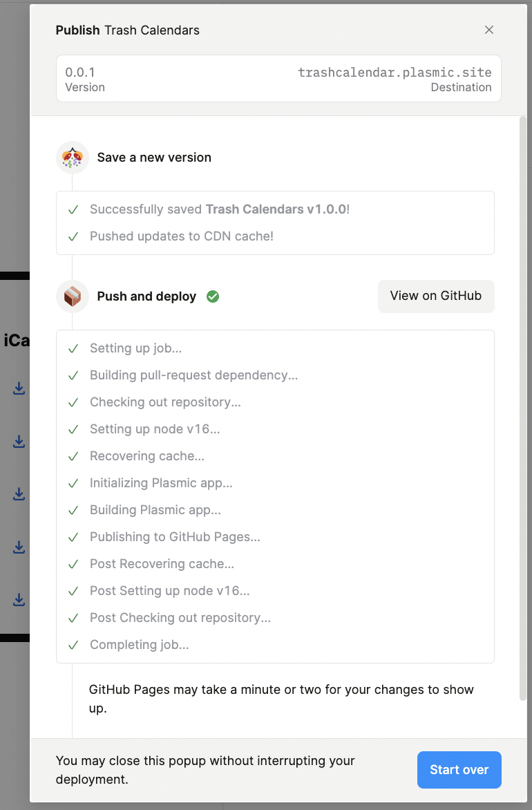Click third download icon in background page
The image size is (532, 810).
point(19,494)
